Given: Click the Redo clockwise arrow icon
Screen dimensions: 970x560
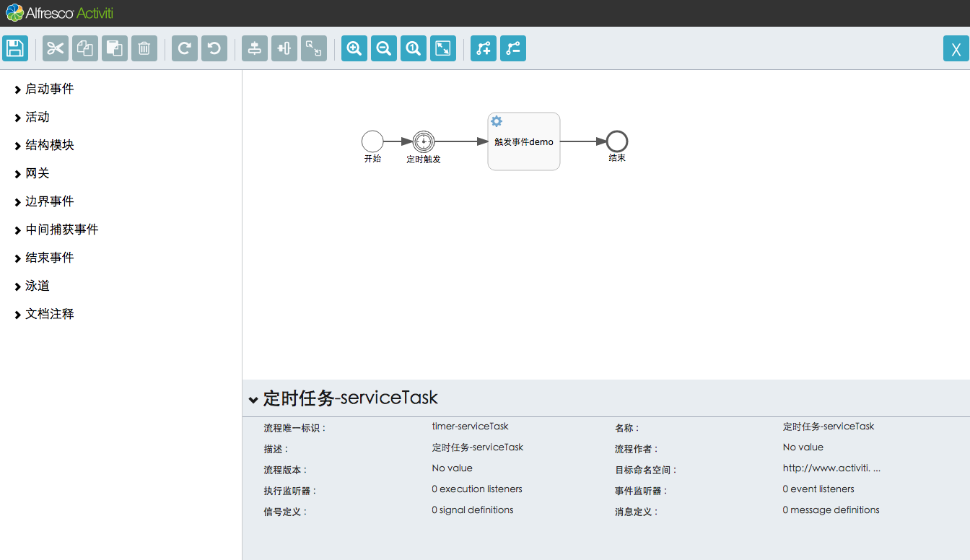Looking at the screenshot, I should tap(185, 48).
